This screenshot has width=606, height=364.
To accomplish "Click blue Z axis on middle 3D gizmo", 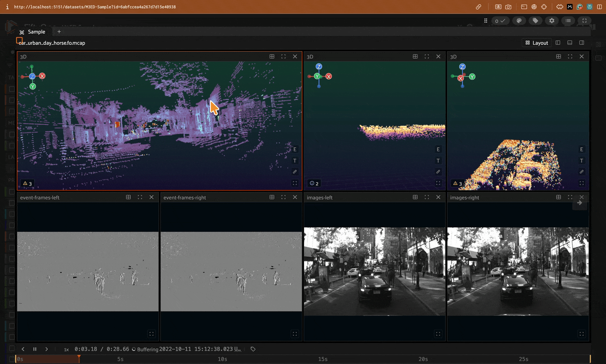I will tap(319, 67).
